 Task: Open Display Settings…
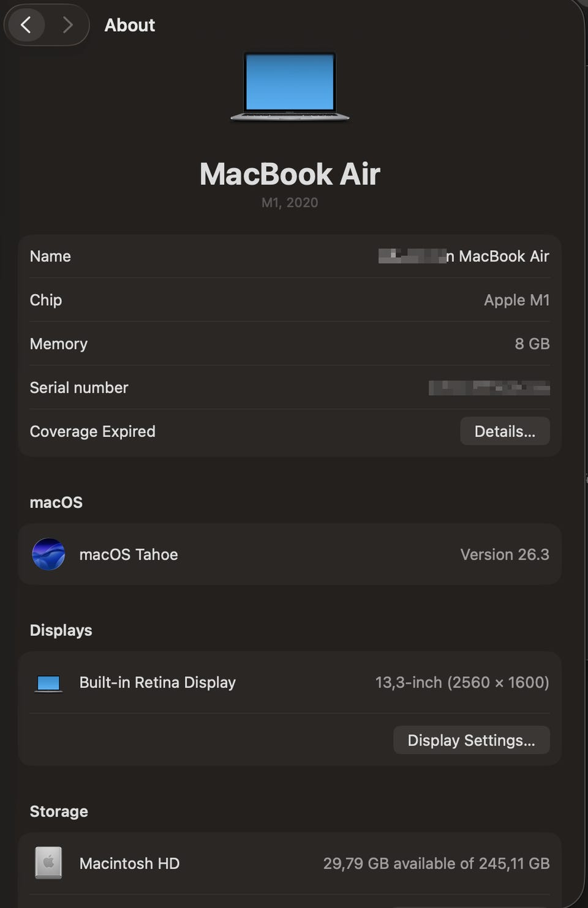471,740
